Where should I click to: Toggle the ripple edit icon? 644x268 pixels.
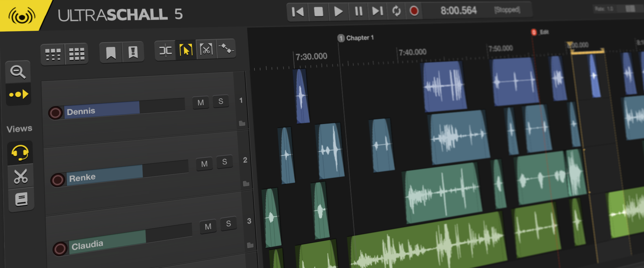click(x=165, y=51)
